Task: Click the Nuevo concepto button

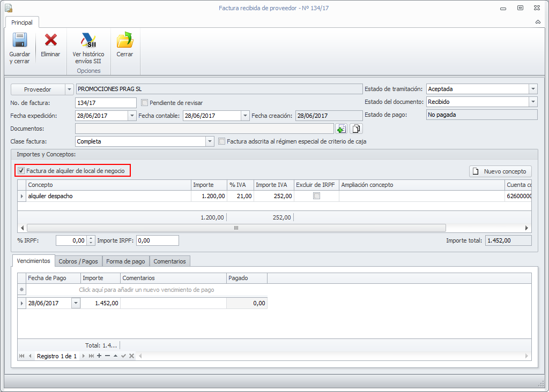Action: (500, 171)
